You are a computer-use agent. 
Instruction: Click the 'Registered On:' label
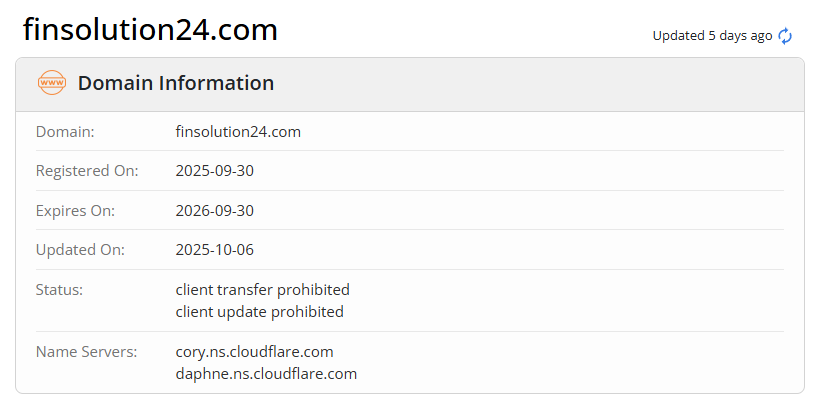coord(87,171)
